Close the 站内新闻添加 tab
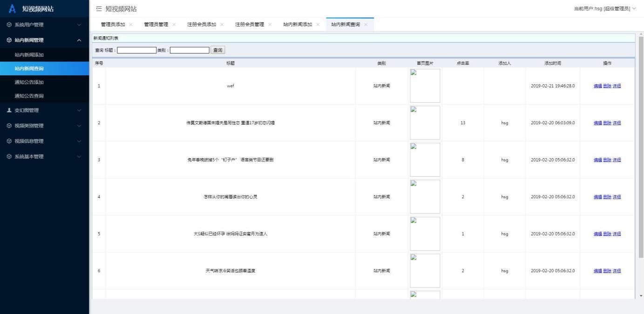 pos(318,25)
